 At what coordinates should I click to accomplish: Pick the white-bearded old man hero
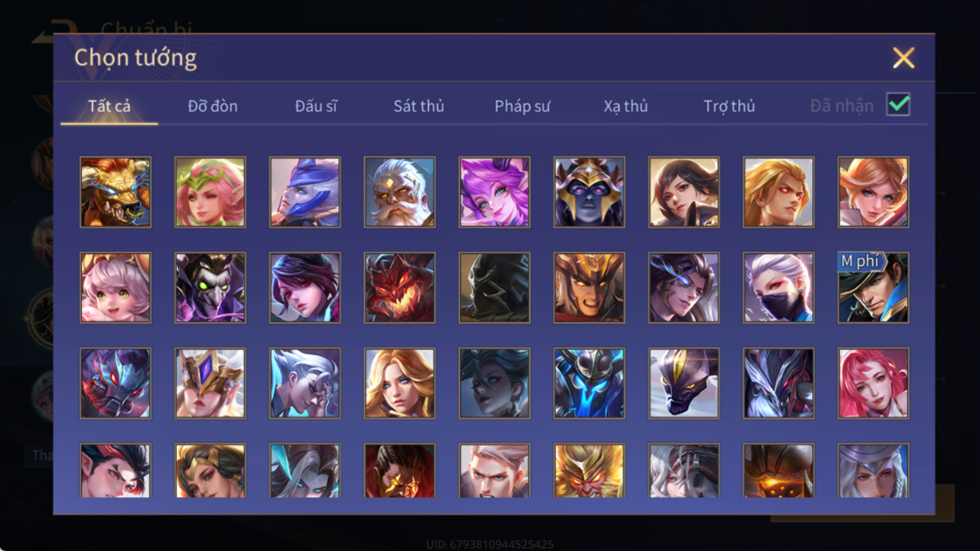399,192
